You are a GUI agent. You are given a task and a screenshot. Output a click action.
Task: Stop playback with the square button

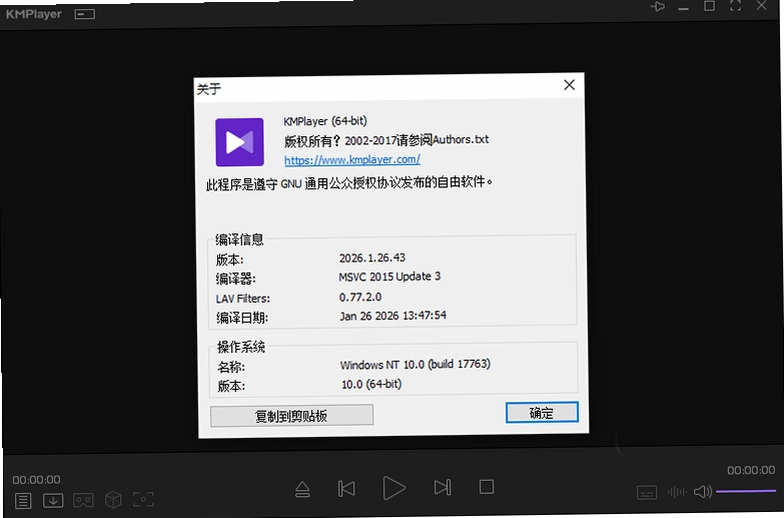(486, 487)
